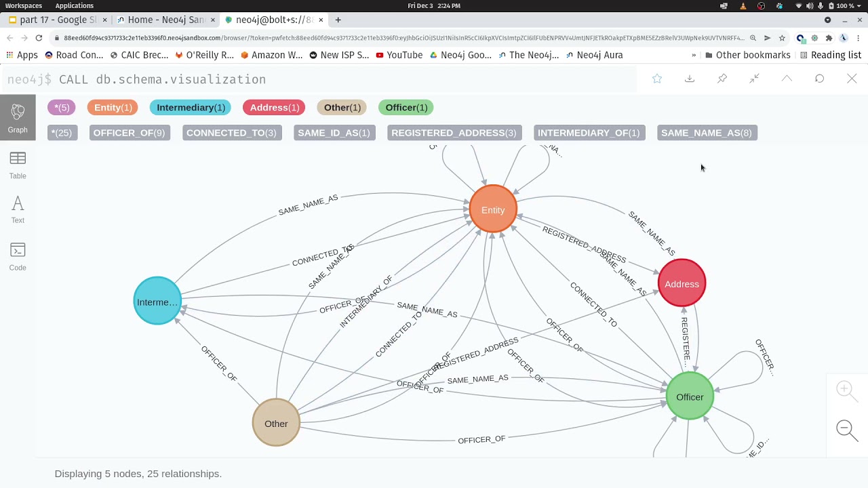868x488 pixels.
Task: Pin the result frame
Action: [722, 79]
